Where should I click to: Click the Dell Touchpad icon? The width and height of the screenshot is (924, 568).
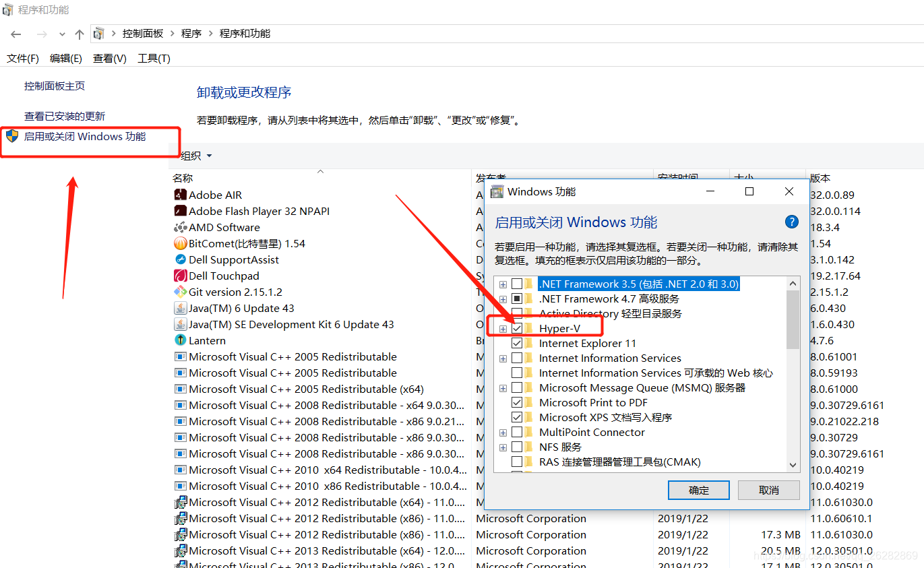tap(180, 276)
